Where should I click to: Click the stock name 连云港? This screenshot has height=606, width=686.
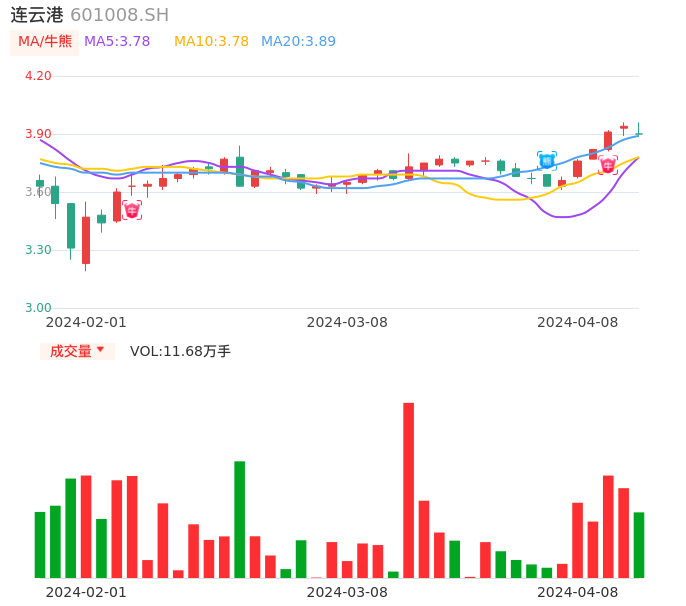[37, 15]
